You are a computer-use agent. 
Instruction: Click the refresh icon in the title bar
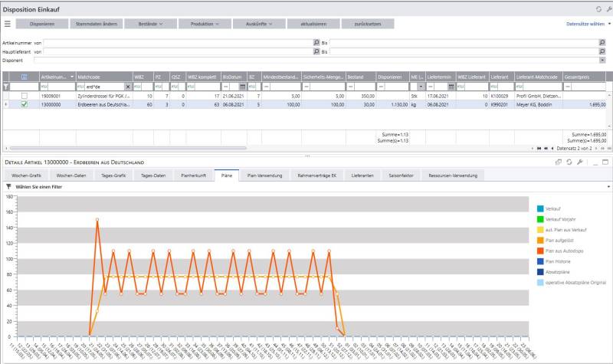point(598,8)
